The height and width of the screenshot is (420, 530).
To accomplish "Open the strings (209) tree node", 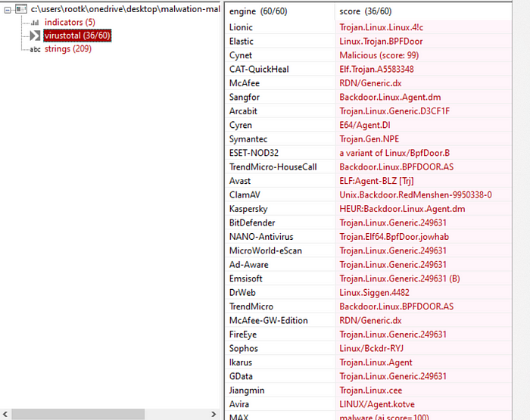I will pos(68,49).
